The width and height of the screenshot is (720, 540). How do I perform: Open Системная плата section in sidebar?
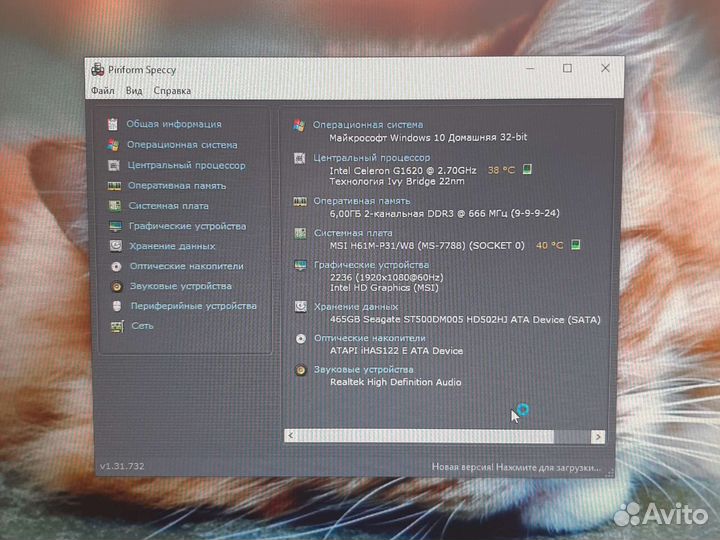click(x=169, y=206)
